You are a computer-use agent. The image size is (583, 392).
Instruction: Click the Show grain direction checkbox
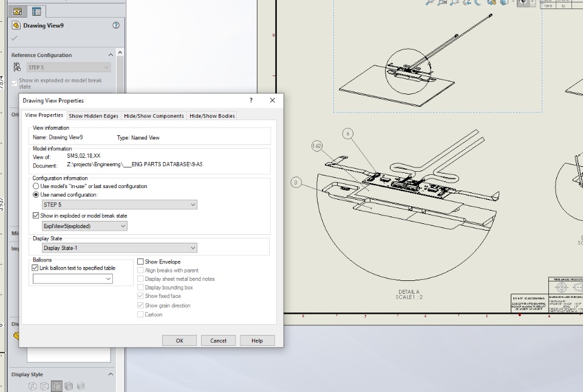click(140, 305)
